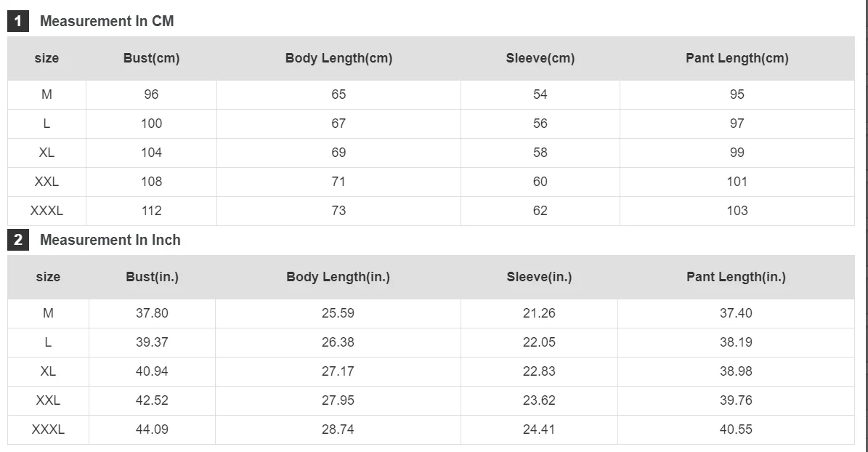Click the Pant Length(in.) column header
The image size is (868, 452).
[x=737, y=277]
